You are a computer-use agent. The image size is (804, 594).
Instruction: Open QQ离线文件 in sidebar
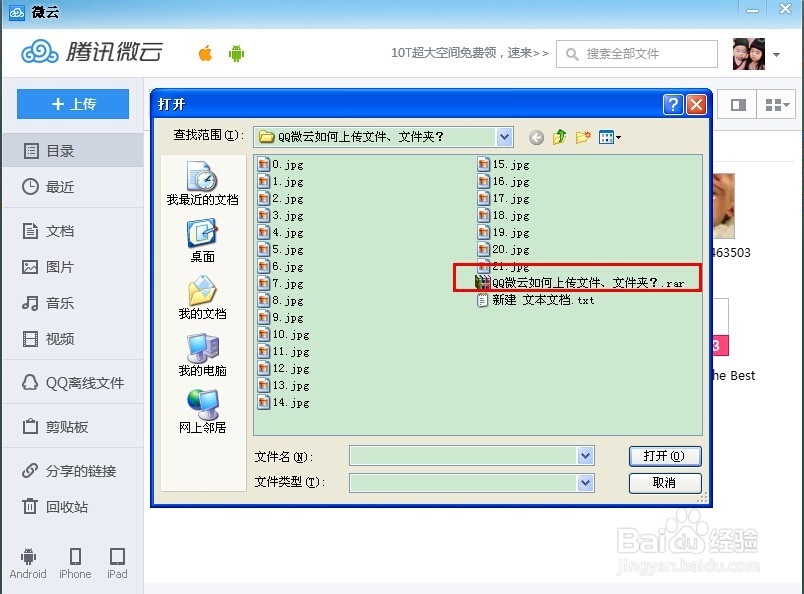pyautogui.click(x=73, y=383)
